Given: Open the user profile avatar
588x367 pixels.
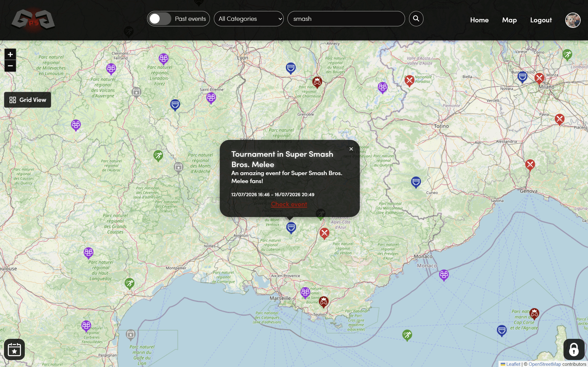Looking at the screenshot, I should click(x=572, y=20).
